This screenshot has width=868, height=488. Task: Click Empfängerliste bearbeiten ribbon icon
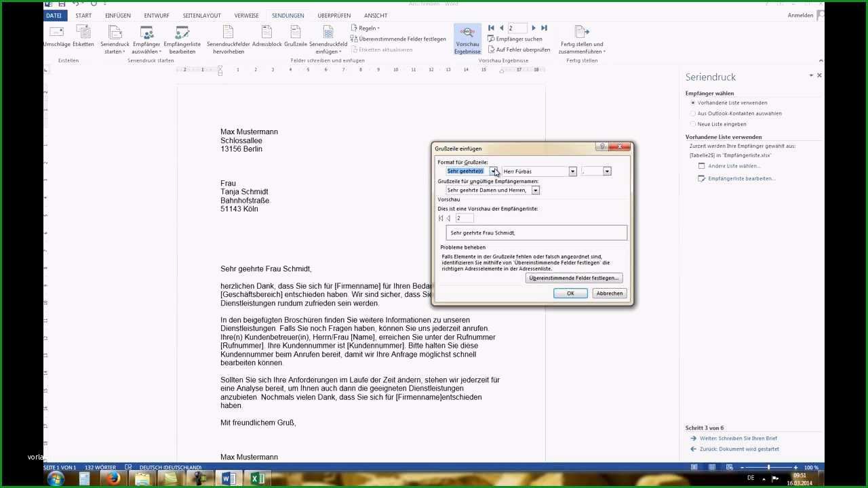(182, 39)
